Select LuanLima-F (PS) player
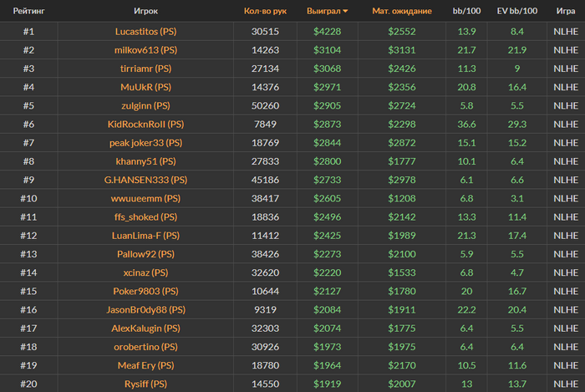 tap(151, 235)
